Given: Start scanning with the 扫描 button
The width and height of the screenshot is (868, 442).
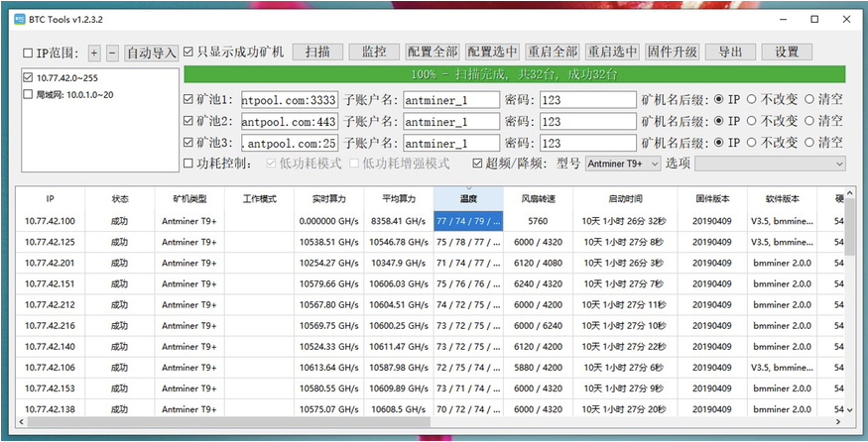Looking at the screenshot, I should [317, 52].
